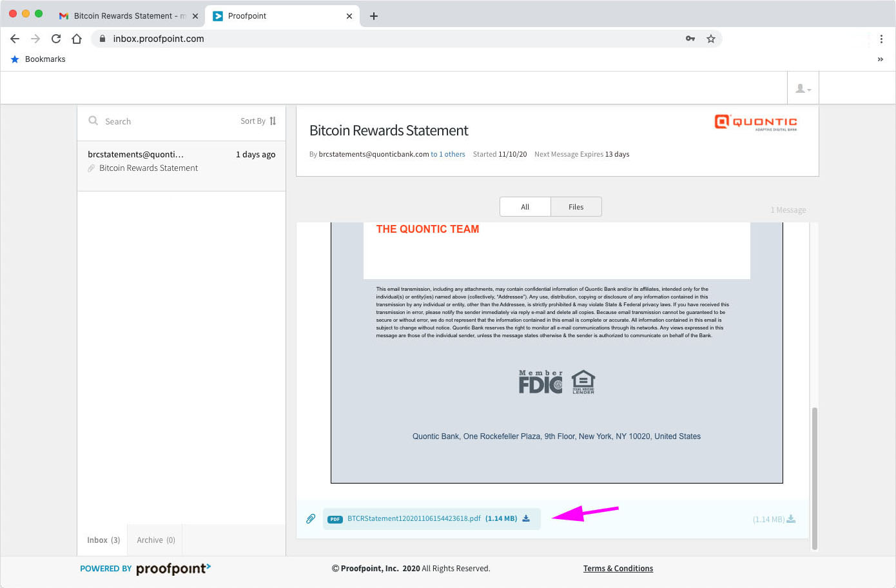The height and width of the screenshot is (588, 896).
Task: Open a new browser tab
Action: 374,16
